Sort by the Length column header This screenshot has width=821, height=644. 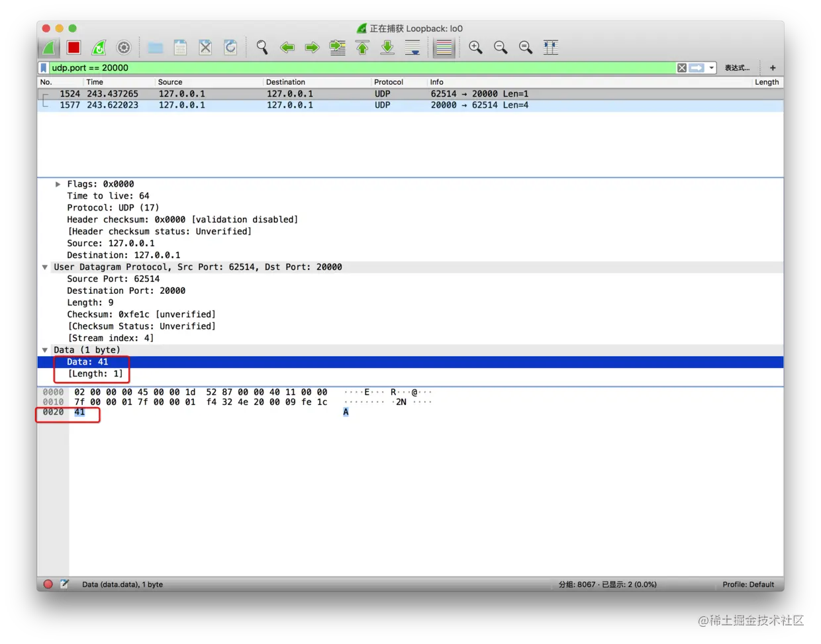click(767, 82)
